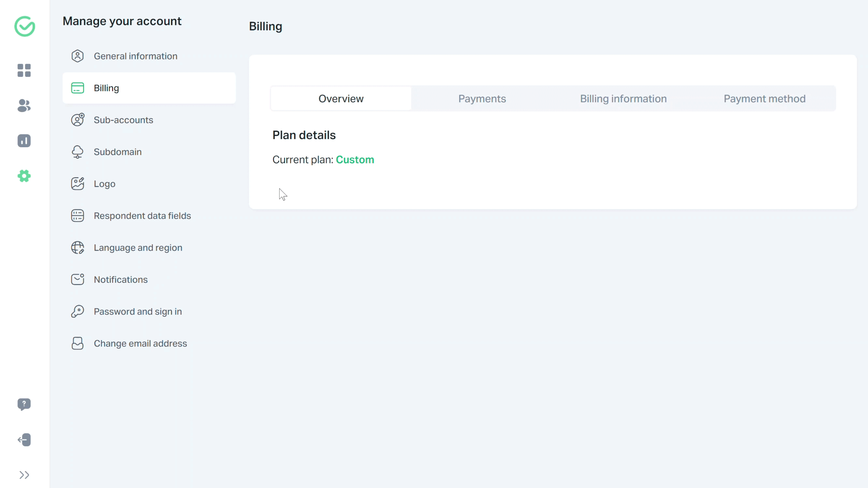Click the Custom plan link
868x488 pixels.
[355, 160]
